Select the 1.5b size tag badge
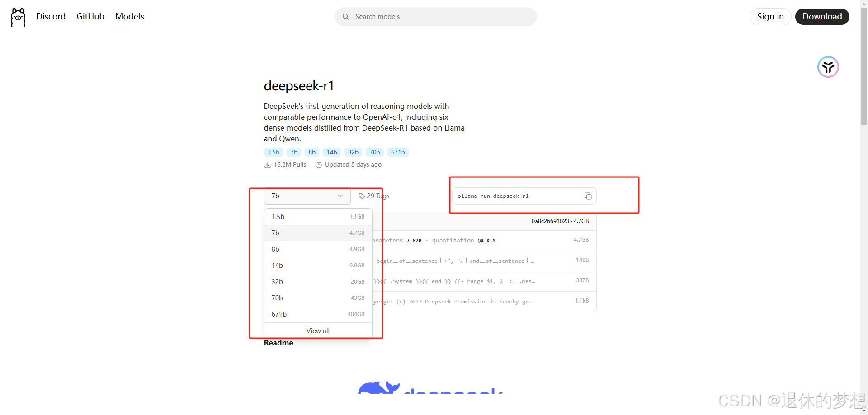The image size is (868, 415). point(274,152)
